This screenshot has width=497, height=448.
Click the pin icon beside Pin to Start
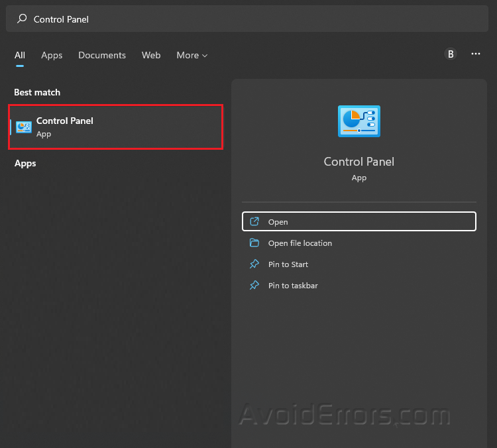[x=254, y=264]
